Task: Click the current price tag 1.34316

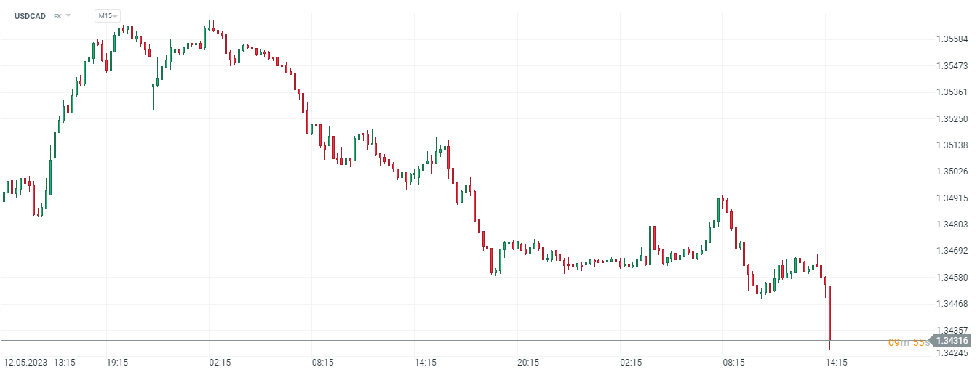Action: pyautogui.click(x=951, y=341)
